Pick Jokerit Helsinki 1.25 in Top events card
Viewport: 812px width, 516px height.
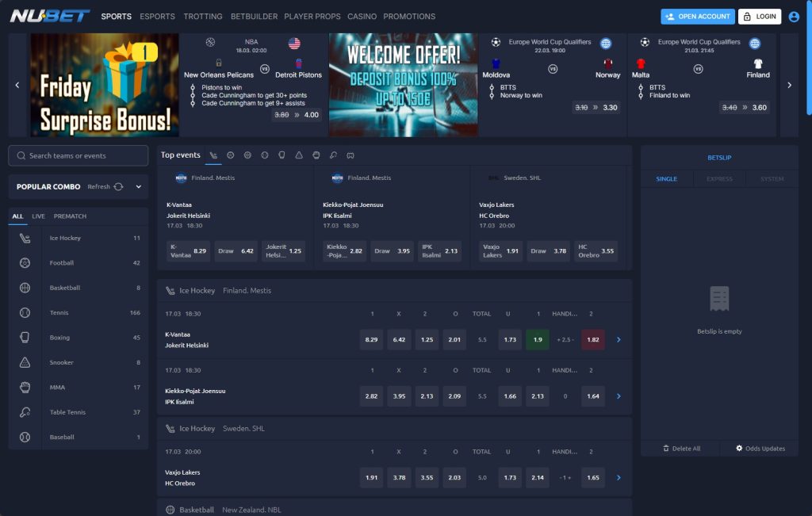click(283, 251)
